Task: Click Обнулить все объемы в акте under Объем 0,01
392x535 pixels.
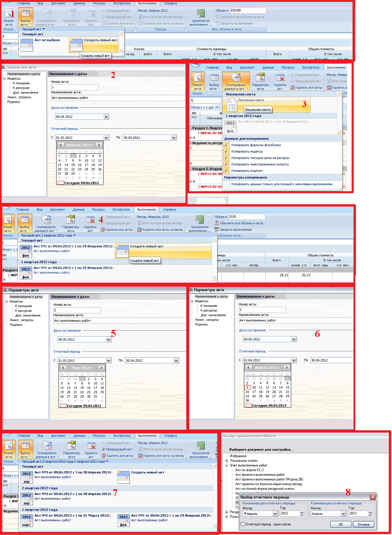Action: pos(239,223)
